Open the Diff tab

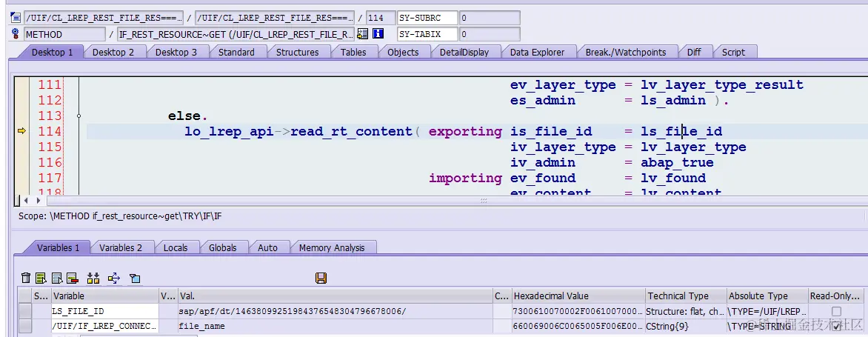coord(694,52)
